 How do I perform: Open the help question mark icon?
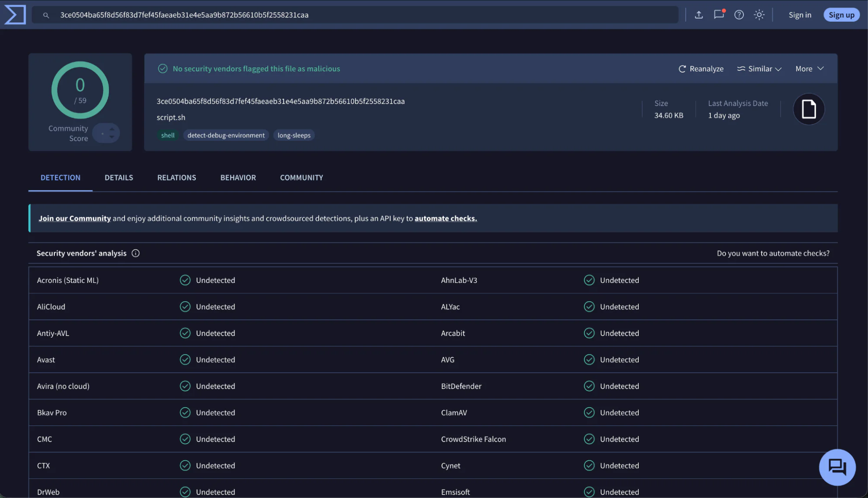pos(739,15)
